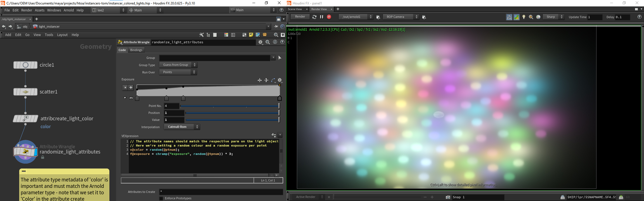Collapse the Exposure ramp with the triangle

coord(125,98)
